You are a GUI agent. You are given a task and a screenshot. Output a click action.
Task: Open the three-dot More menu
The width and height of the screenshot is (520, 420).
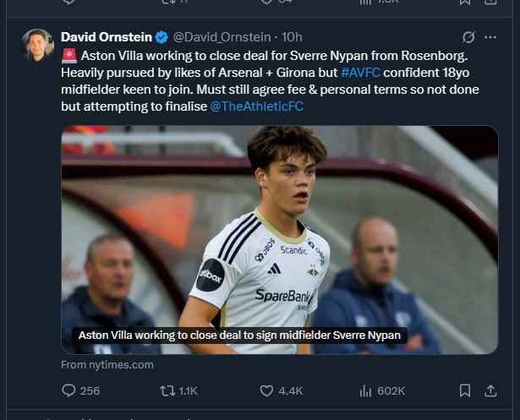[490, 37]
